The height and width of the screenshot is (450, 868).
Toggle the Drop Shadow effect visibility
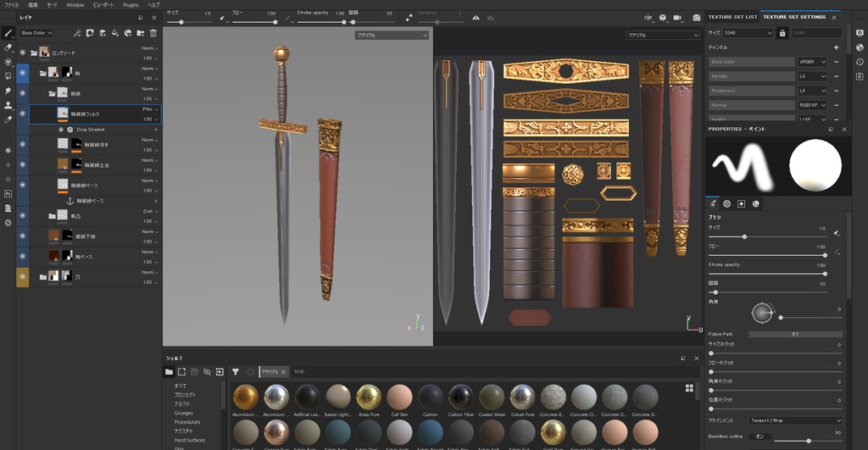pyautogui.click(x=61, y=130)
